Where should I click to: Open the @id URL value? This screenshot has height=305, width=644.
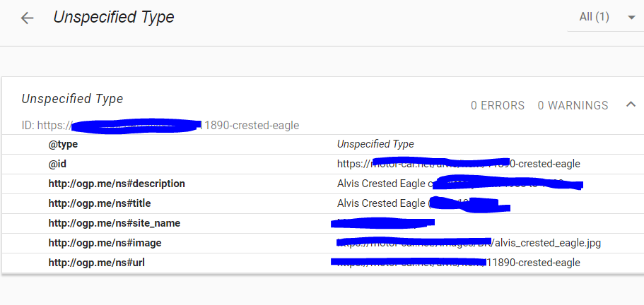click(459, 164)
